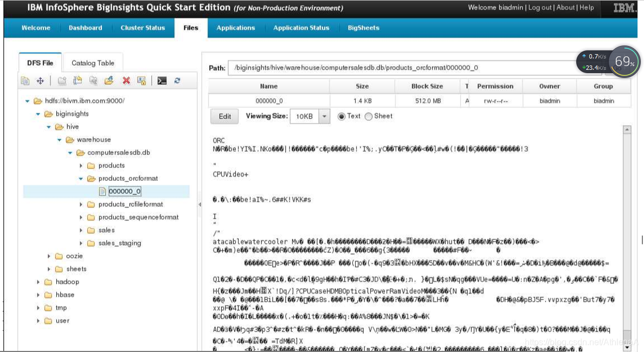The width and height of the screenshot is (644, 352).
Task: Open the Application Status tab
Action: point(301,28)
